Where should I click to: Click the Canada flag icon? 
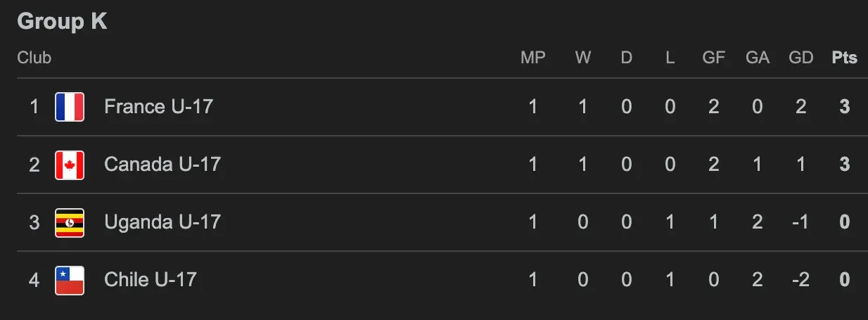pyautogui.click(x=70, y=165)
